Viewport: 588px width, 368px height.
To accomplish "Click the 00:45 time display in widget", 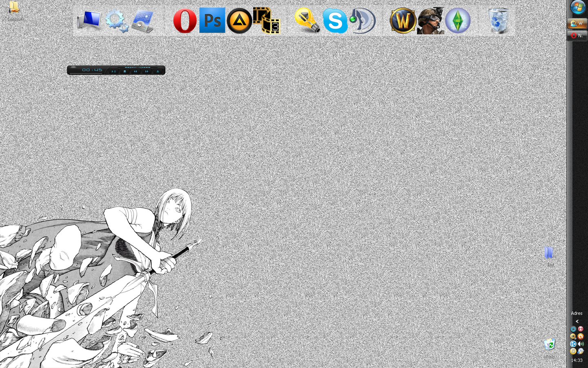I will 92,70.
